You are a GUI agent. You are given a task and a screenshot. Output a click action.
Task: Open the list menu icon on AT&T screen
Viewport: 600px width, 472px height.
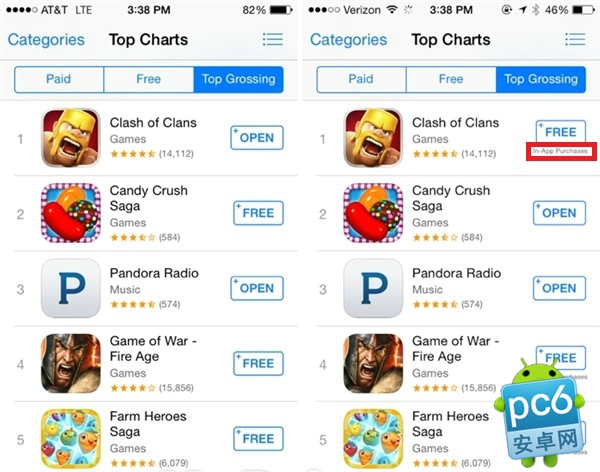click(272, 39)
